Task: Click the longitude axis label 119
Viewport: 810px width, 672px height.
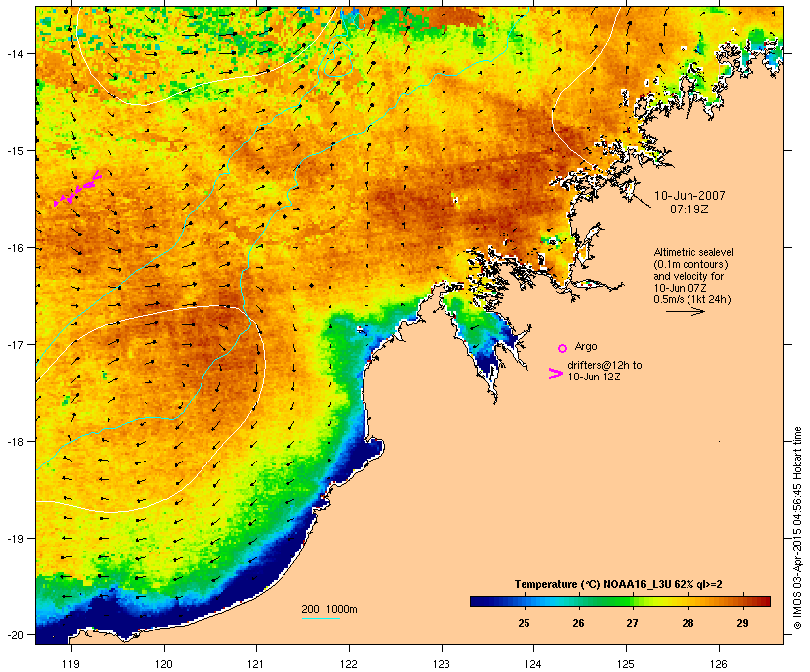Action: [x=71, y=664]
